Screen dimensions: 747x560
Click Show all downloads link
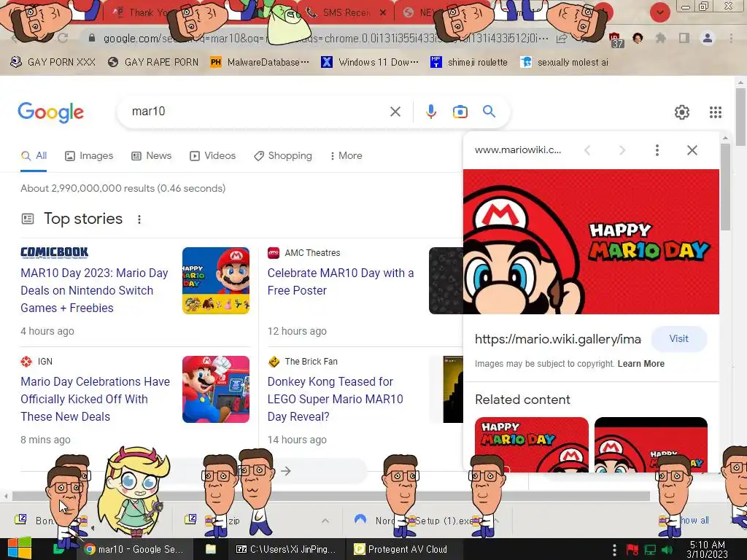pyautogui.click(x=694, y=521)
